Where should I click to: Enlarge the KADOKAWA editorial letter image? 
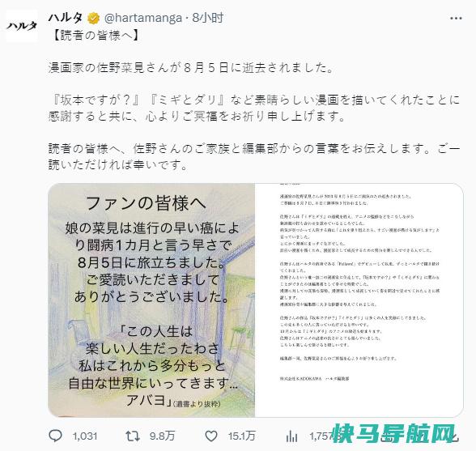pyautogui.click(x=359, y=300)
